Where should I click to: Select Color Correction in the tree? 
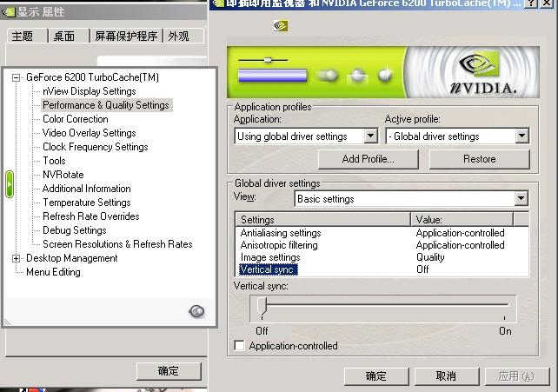[x=76, y=119]
